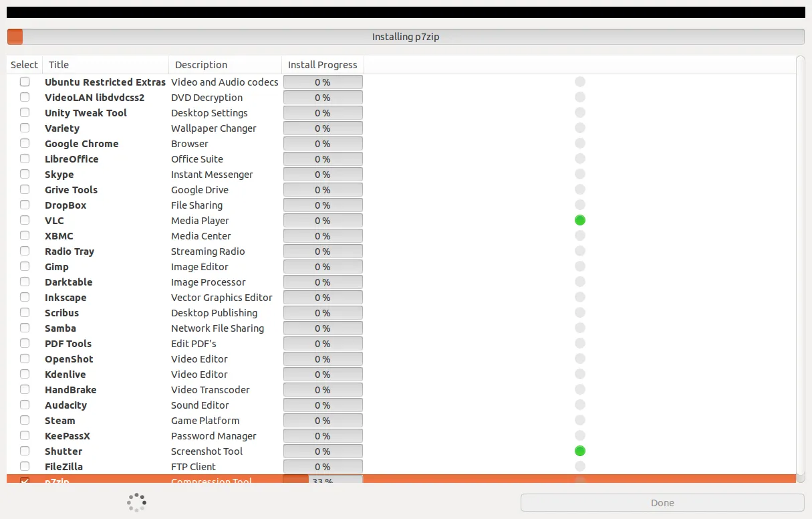
Task: Click the loading spinner at the bottom
Action: [x=136, y=503]
